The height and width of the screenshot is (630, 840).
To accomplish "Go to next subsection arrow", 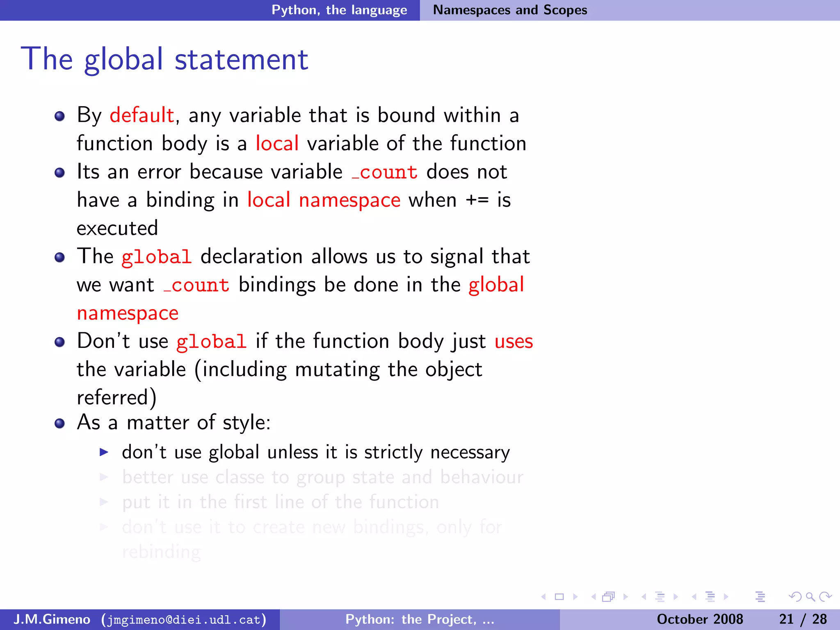I will tap(676, 597).
